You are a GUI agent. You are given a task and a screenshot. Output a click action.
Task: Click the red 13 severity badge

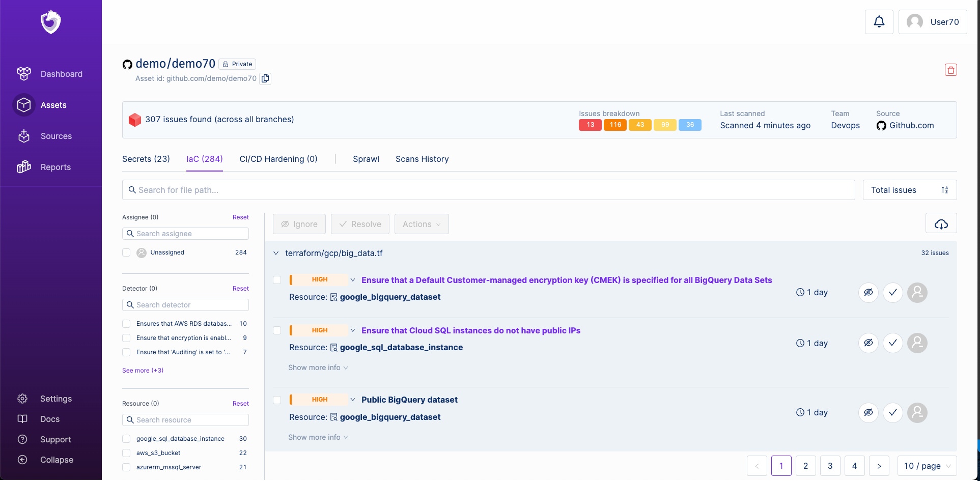[x=590, y=125]
